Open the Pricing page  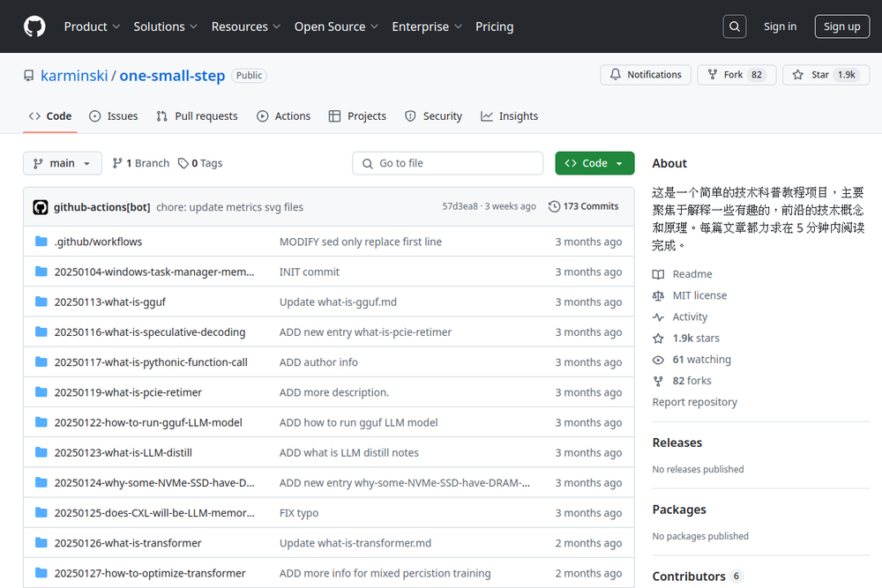point(495,26)
